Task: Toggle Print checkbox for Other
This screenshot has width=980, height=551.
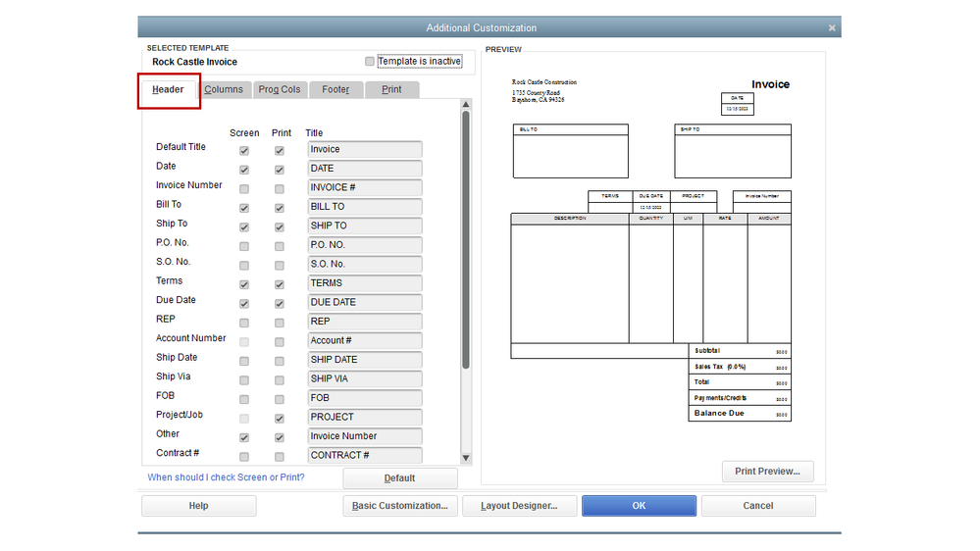Action: 280,438
